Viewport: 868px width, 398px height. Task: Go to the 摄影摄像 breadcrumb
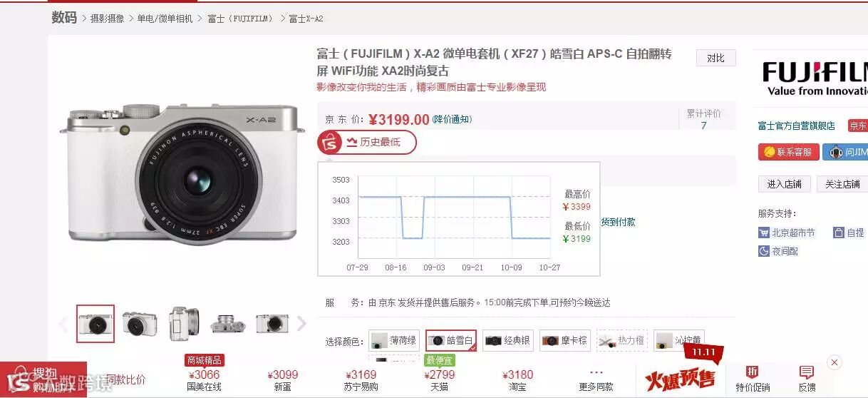point(107,19)
